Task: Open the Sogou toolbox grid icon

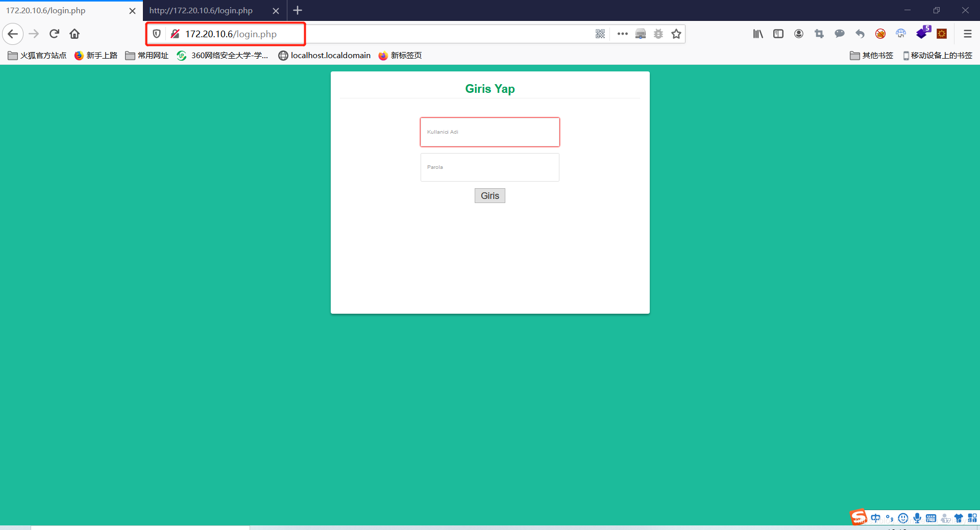Action: 972,518
